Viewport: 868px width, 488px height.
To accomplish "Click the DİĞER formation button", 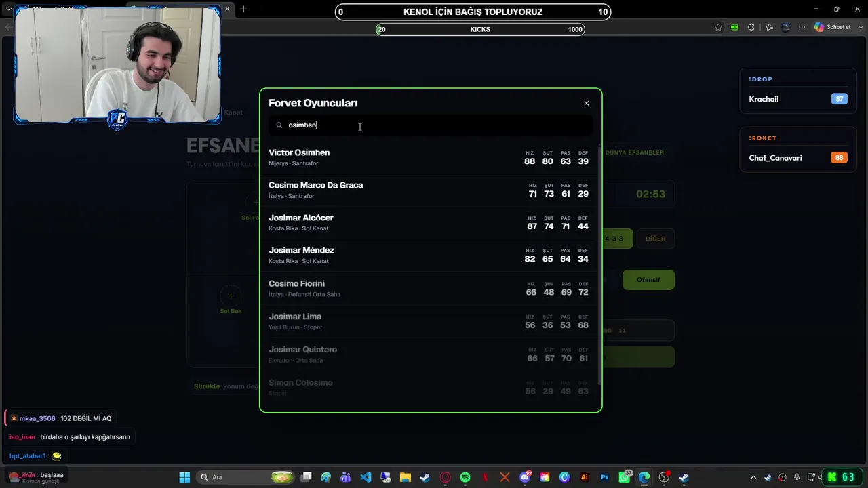I will tap(656, 239).
